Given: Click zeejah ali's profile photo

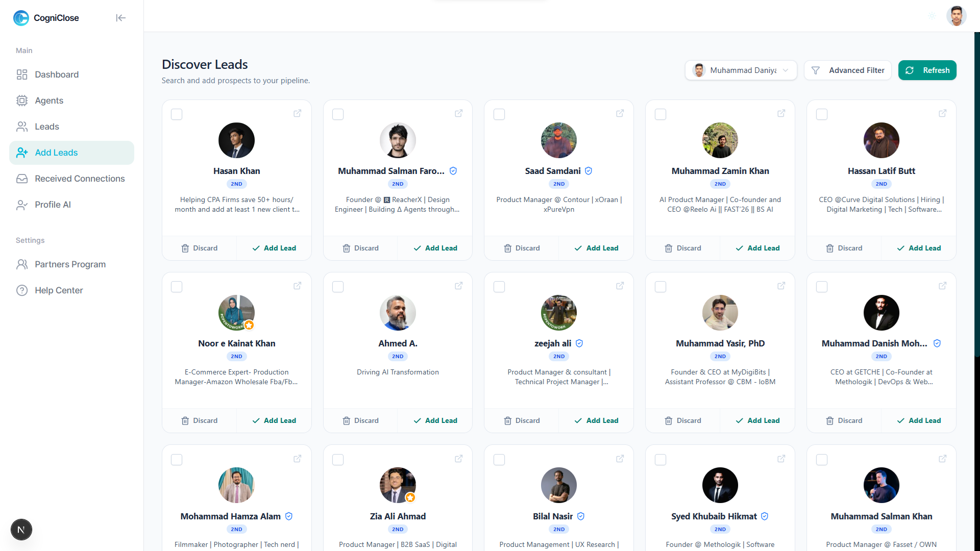Looking at the screenshot, I should (559, 313).
